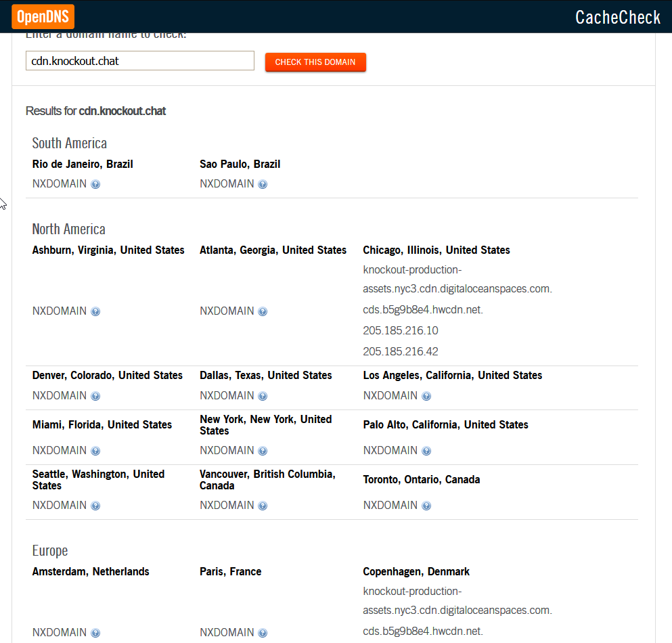Open NXDOMAIN help icon for Atlanta, Georgia
Image resolution: width=672 pixels, height=643 pixels.
click(263, 311)
